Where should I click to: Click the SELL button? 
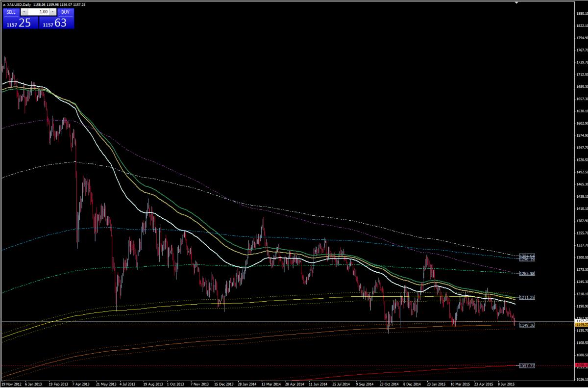11,11
